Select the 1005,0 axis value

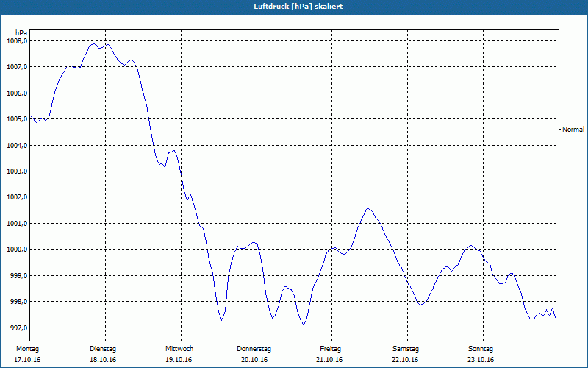pyautogui.click(x=17, y=119)
